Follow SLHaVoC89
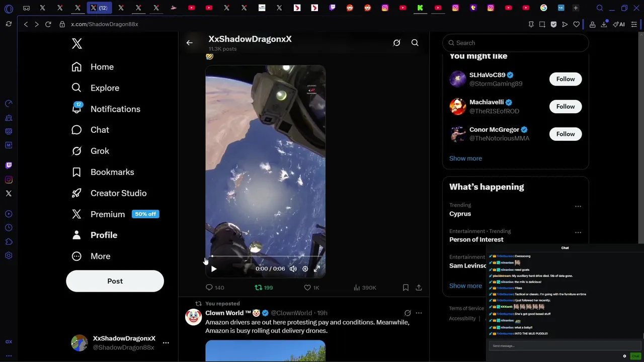This screenshot has width=644, height=362. tap(566, 79)
